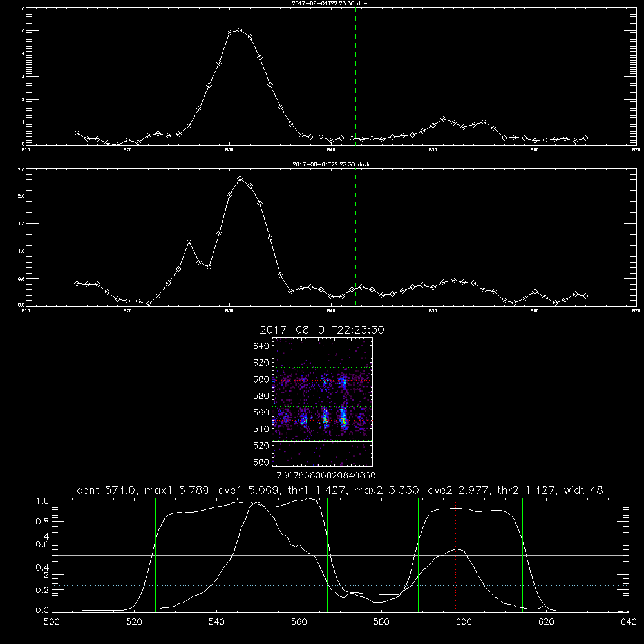This screenshot has height=644, width=644.
Task: Click the second green dashed line in dawn plot
Action: click(x=355, y=76)
